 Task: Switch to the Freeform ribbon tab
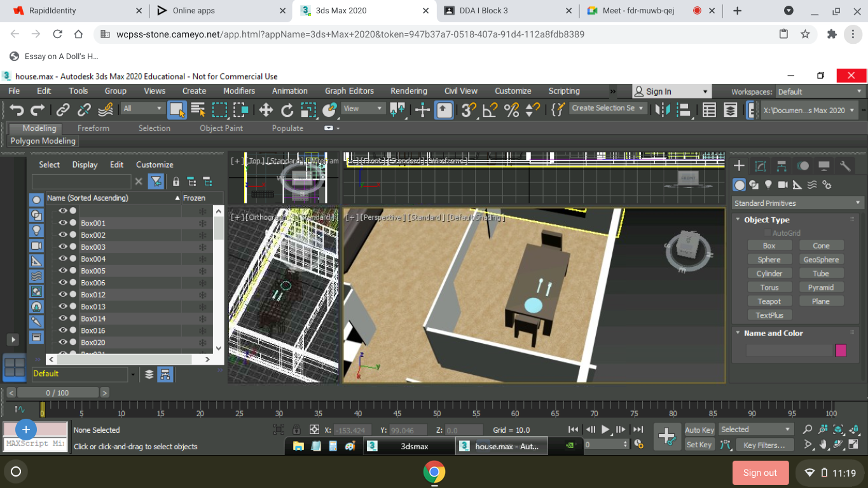93,128
